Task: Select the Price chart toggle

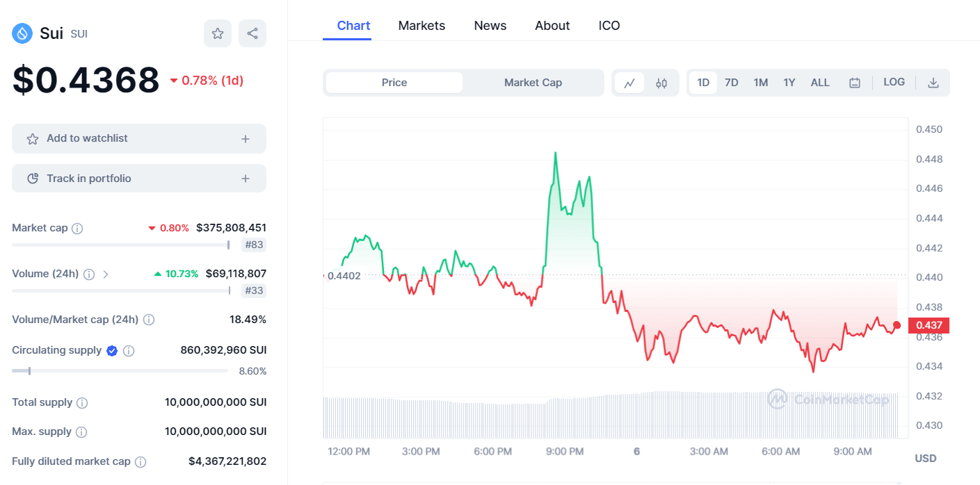Action: click(394, 83)
